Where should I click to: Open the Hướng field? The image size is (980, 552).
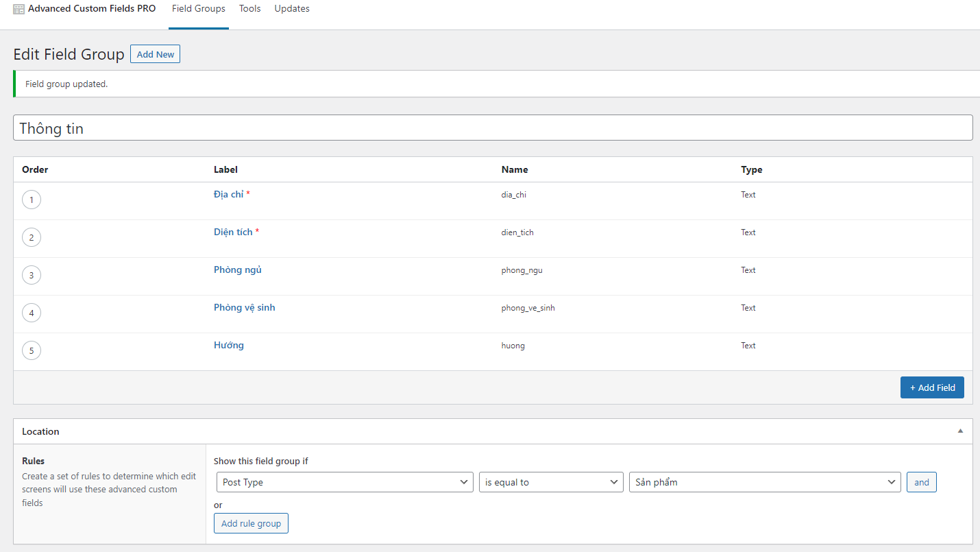tap(229, 345)
